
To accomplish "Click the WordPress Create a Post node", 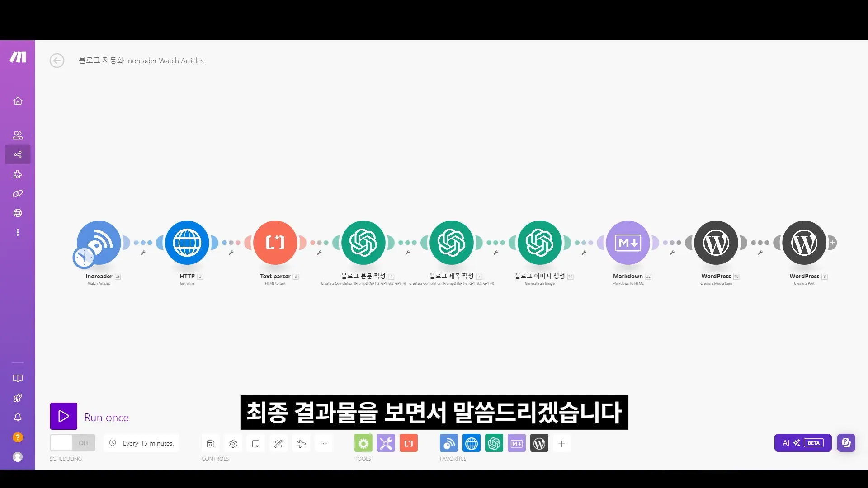I will (x=804, y=243).
